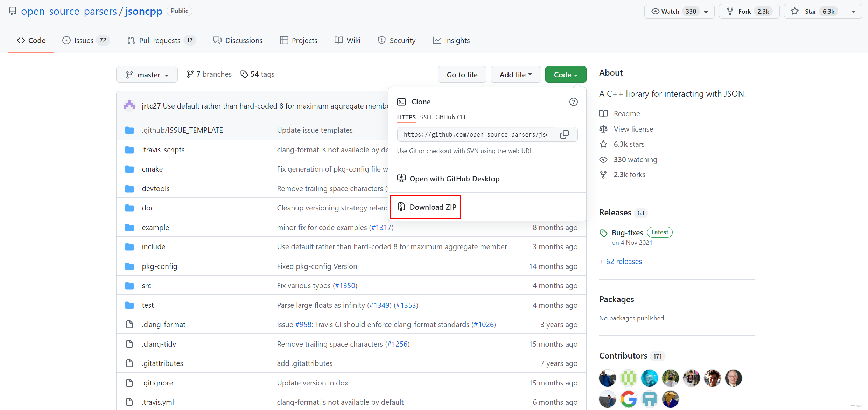Expand the Add file menu
Screen dimensions: 868x410
click(x=516, y=75)
